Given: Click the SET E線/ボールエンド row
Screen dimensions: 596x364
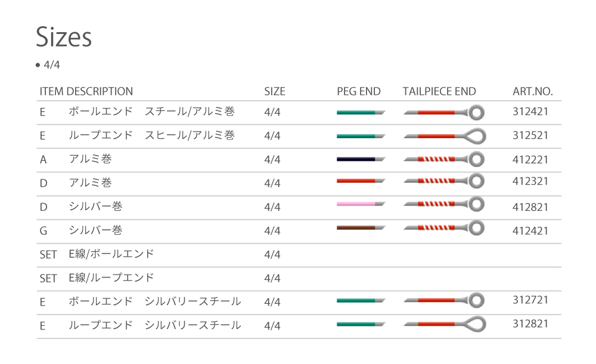Looking at the screenshot, I should [299, 255].
